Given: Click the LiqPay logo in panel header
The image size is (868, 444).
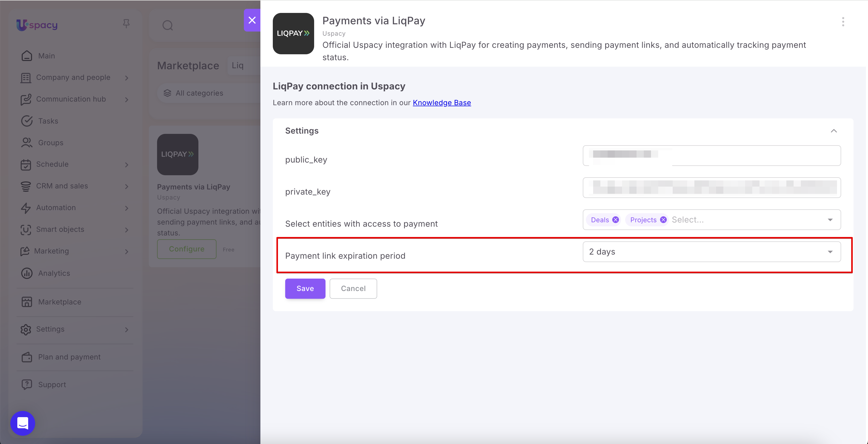Looking at the screenshot, I should [x=293, y=33].
